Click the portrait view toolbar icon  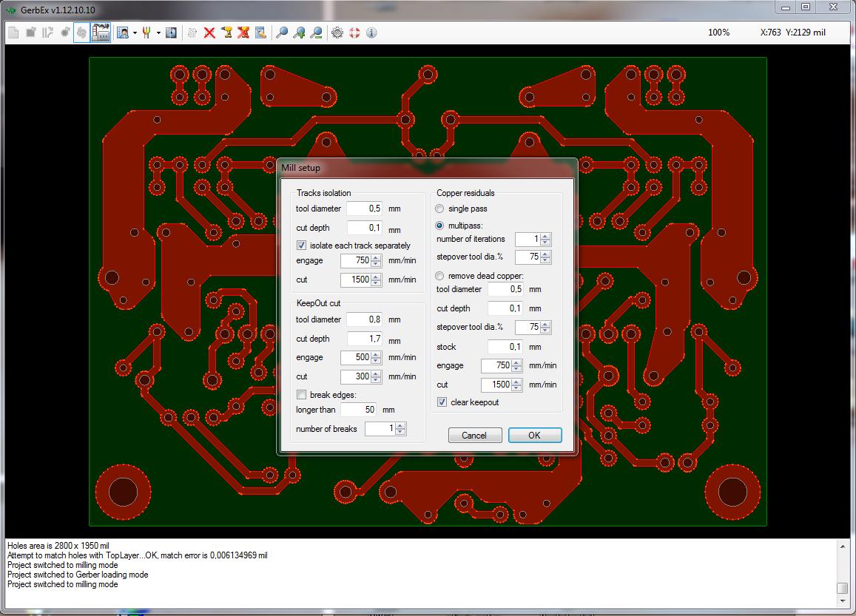123,33
